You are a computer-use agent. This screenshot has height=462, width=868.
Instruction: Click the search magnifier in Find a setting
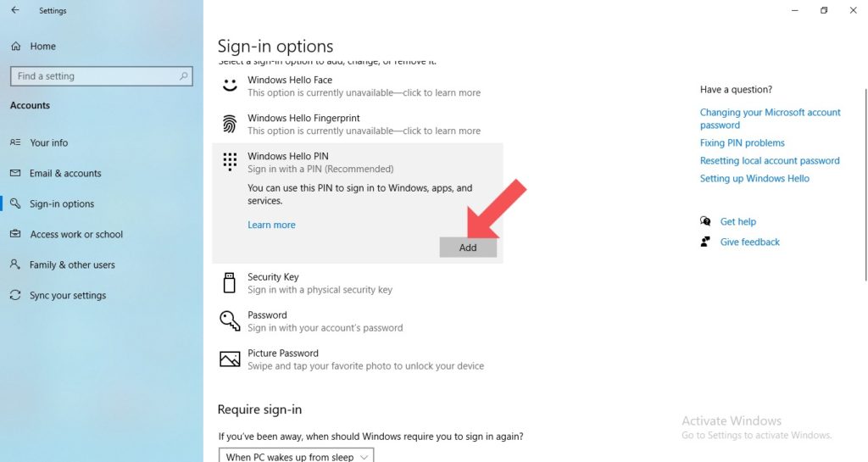coord(183,76)
